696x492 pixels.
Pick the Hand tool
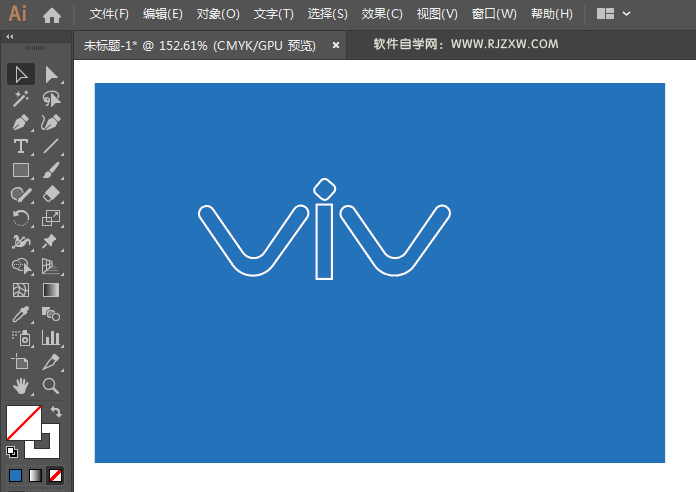(x=21, y=386)
